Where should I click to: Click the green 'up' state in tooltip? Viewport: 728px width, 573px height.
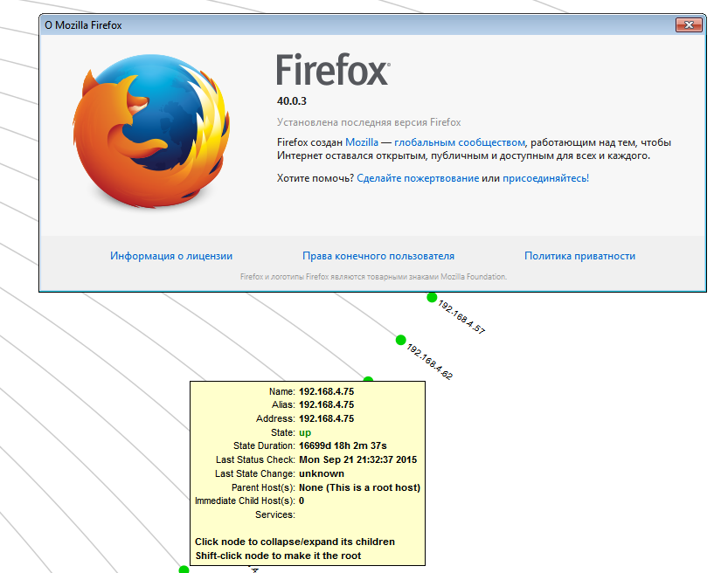(x=305, y=432)
